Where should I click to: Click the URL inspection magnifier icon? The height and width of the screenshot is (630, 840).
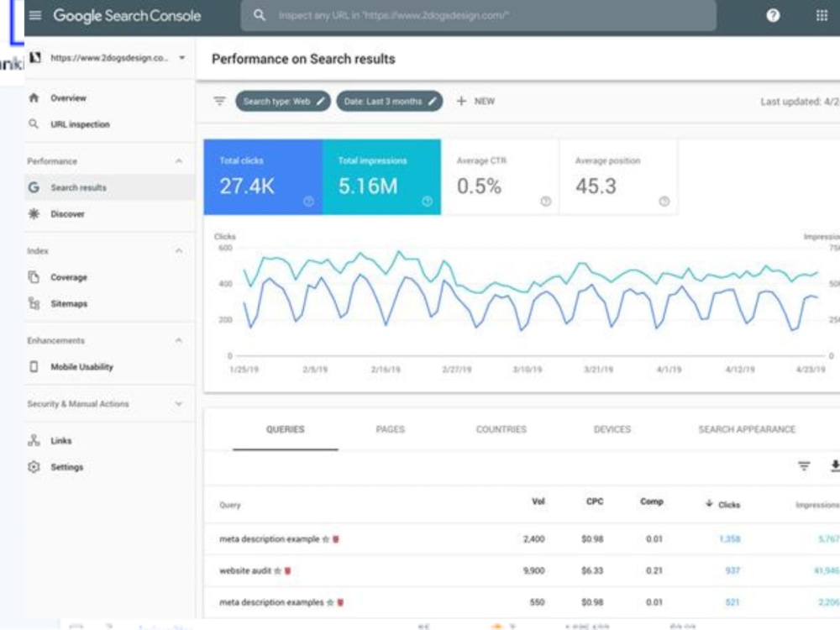[34, 123]
